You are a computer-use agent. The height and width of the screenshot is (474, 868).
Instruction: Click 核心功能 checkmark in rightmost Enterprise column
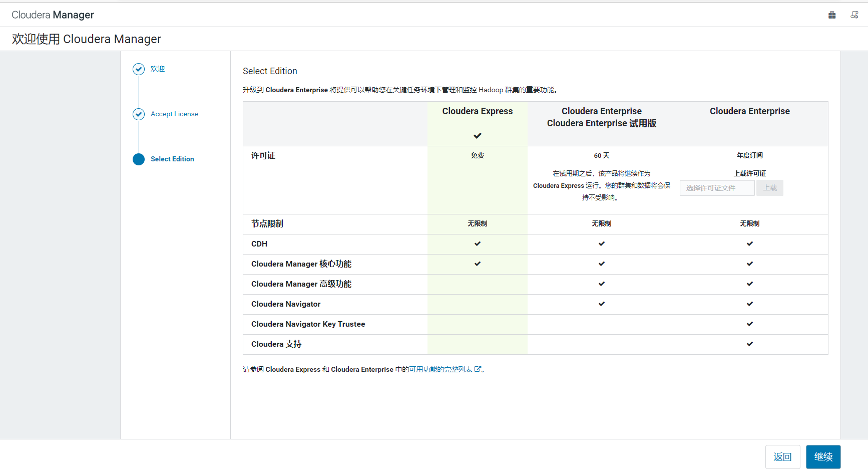click(750, 264)
